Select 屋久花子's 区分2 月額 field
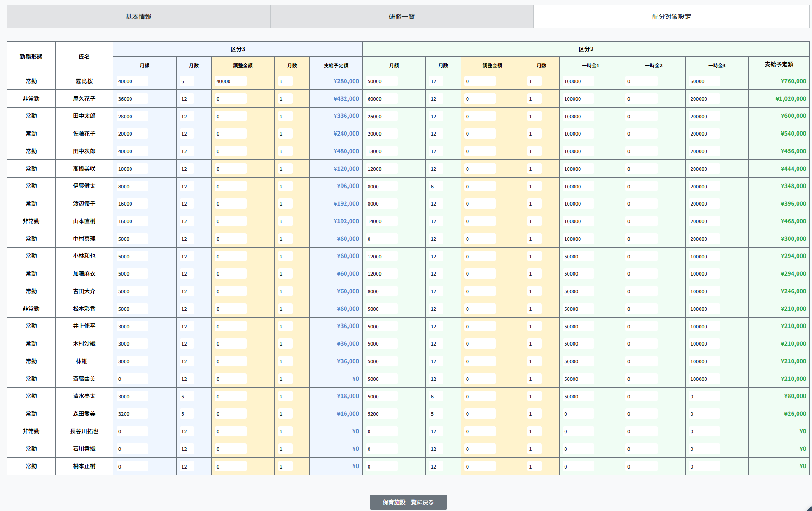 (382, 99)
